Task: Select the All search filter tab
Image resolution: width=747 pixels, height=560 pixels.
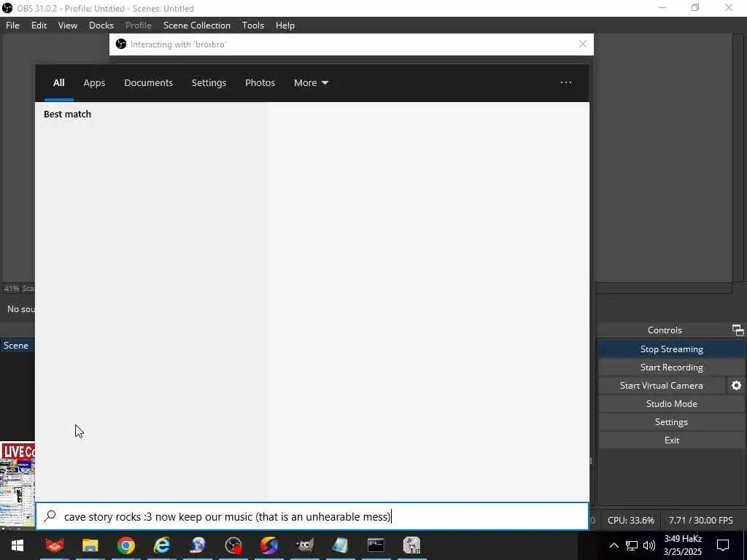Action: tap(58, 83)
